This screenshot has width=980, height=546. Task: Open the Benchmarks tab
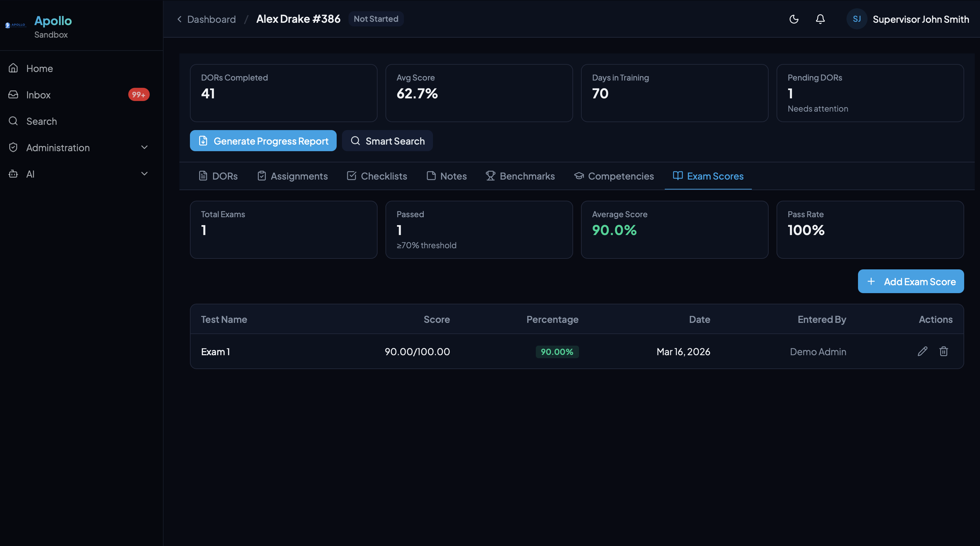(x=520, y=176)
